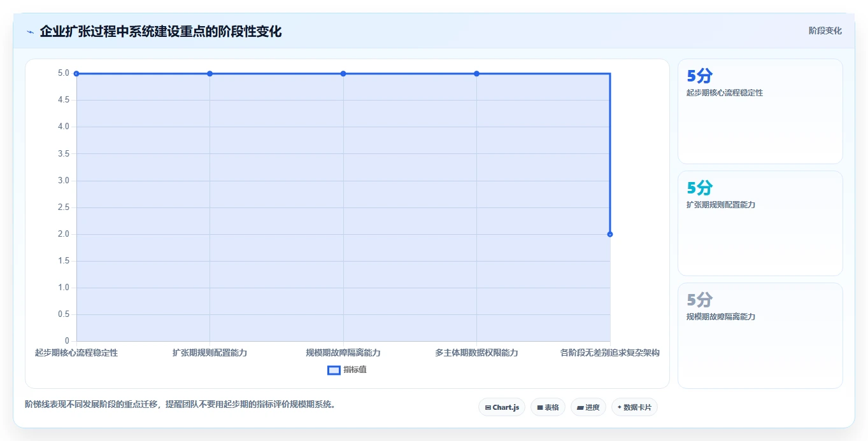868x441 pixels.
Task: Click the x-axis label 规模期故障隔离能力
Action: (x=343, y=353)
